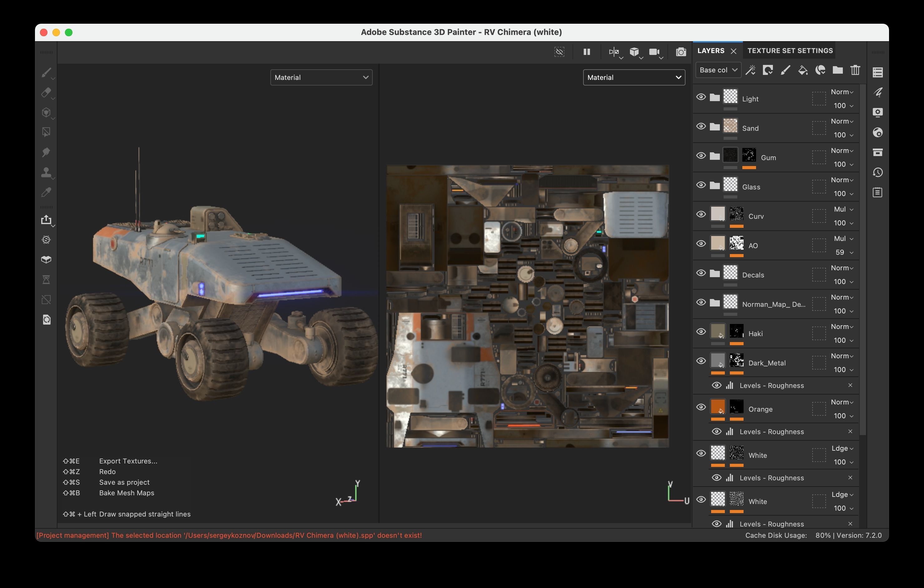Open the Sand layer opacity 100 dropdown
This screenshot has height=588, width=924.
tap(843, 135)
